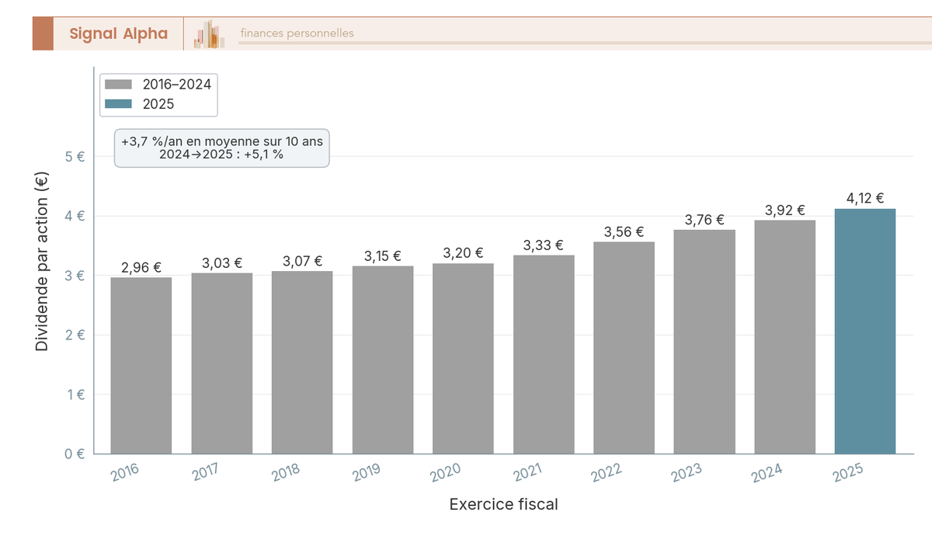
Task: Toggle the 2025 legend entry label
Action: [x=158, y=104]
